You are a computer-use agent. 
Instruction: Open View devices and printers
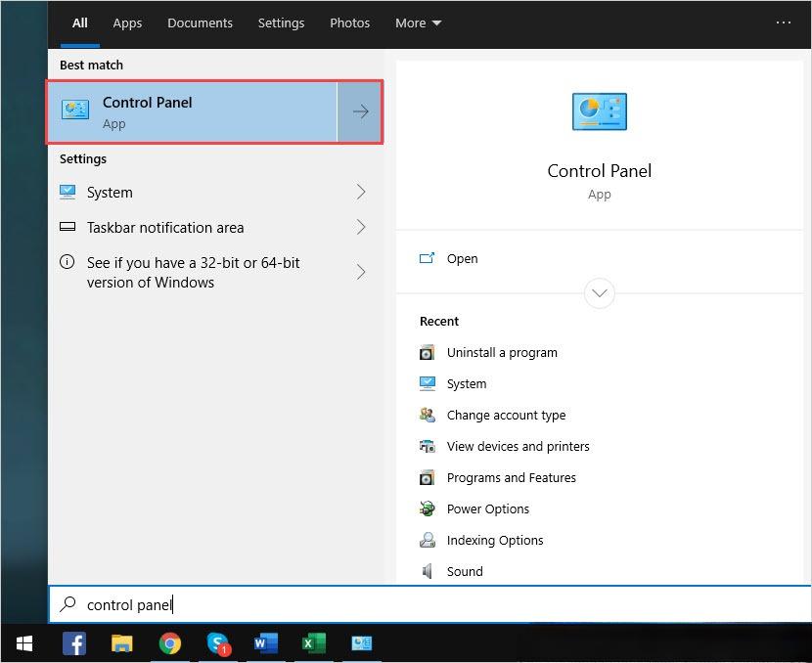518,446
